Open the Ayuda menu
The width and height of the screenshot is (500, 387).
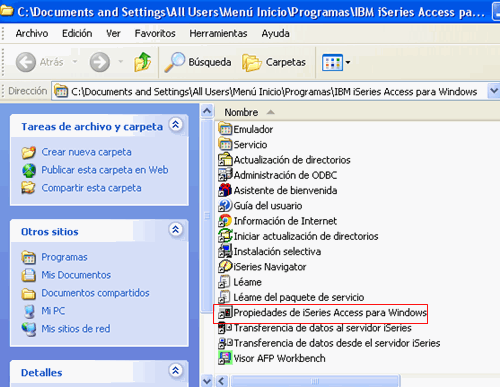(275, 33)
